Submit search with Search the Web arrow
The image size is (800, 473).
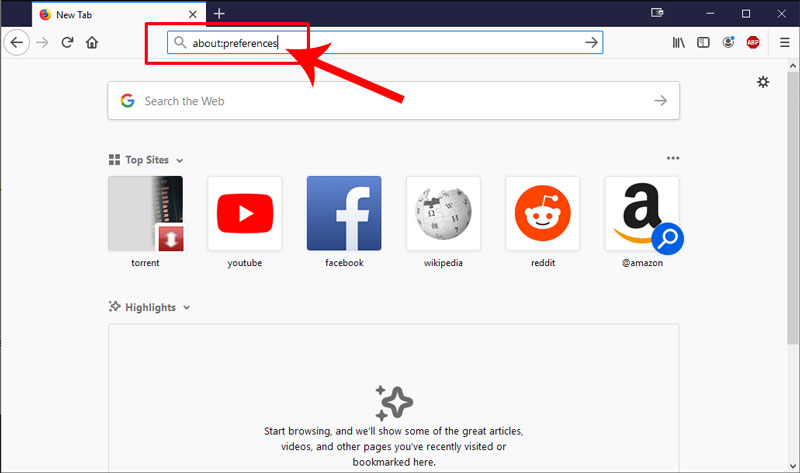click(660, 101)
